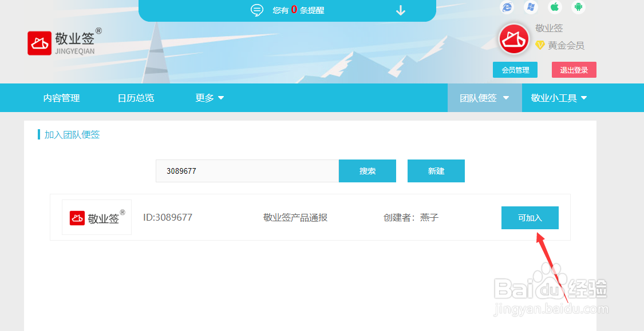Click the Internet Explorer platform icon
Viewport: 644px width, 331px height.
(x=507, y=7)
